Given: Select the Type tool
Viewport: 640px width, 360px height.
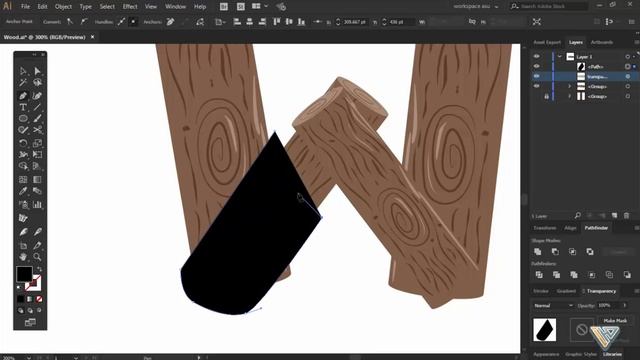Looking at the screenshot, I should pos(23,107).
